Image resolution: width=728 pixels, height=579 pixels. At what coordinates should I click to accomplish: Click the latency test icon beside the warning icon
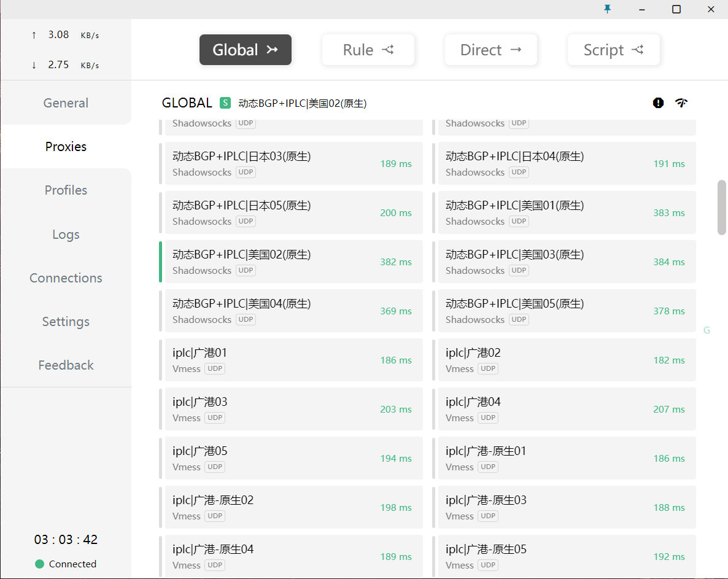pos(681,103)
